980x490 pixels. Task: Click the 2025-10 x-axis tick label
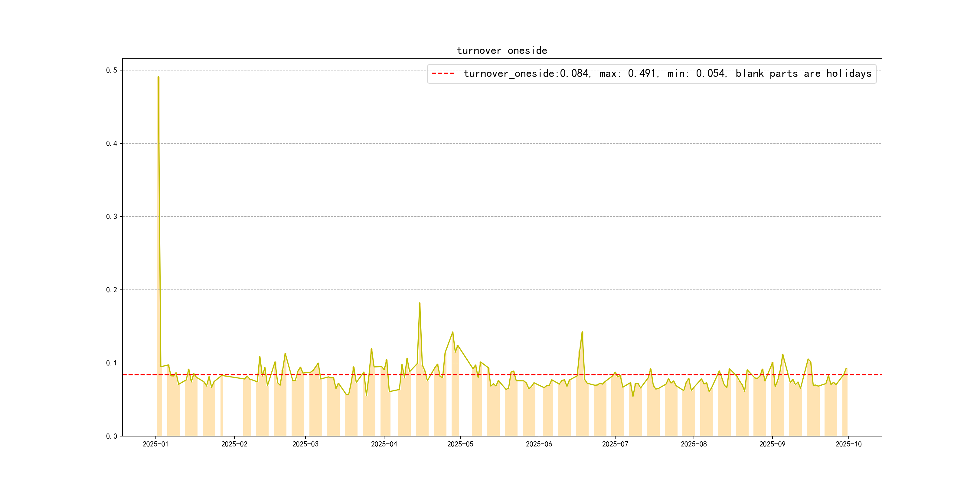pyautogui.click(x=848, y=444)
